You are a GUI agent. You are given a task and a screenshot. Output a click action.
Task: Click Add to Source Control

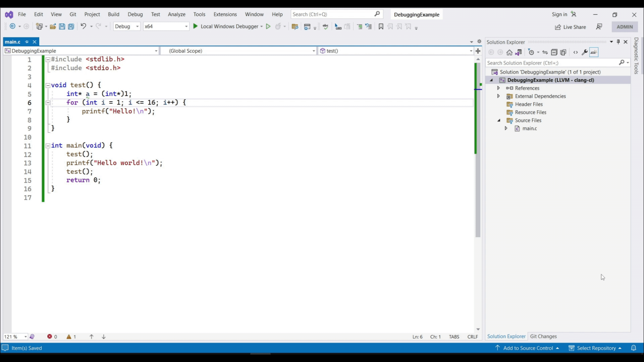pos(528,348)
